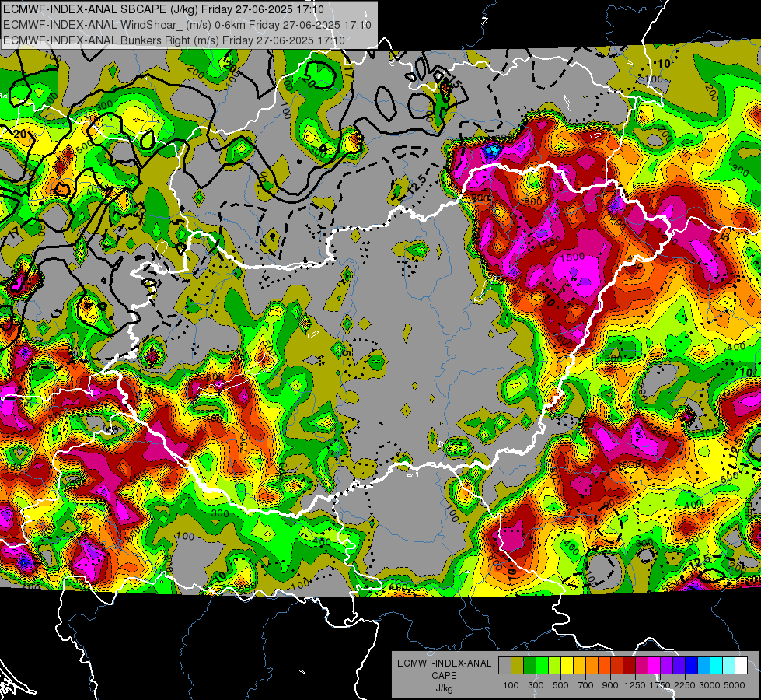Pick the dark red swatch before 1250
Viewport: 761px width, 700px height.
(x=629, y=665)
